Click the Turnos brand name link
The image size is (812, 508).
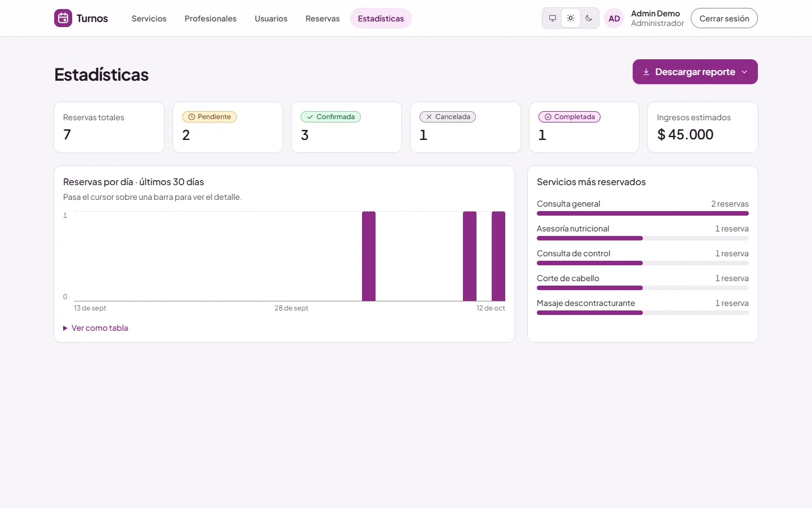pyautogui.click(x=92, y=18)
